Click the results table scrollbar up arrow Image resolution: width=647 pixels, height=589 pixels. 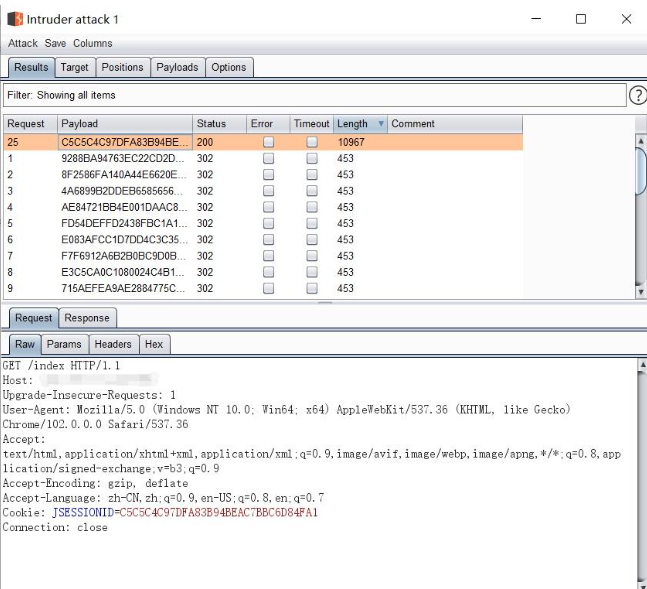coord(640,141)
